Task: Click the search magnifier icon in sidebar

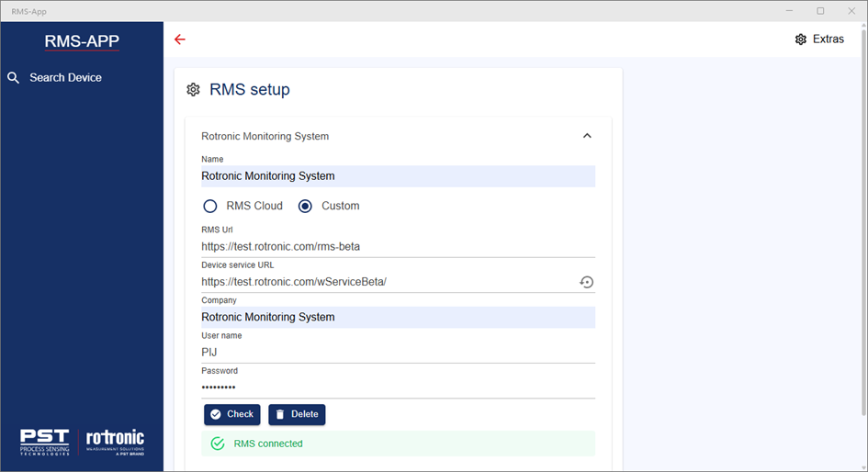Action: (13, 78)
